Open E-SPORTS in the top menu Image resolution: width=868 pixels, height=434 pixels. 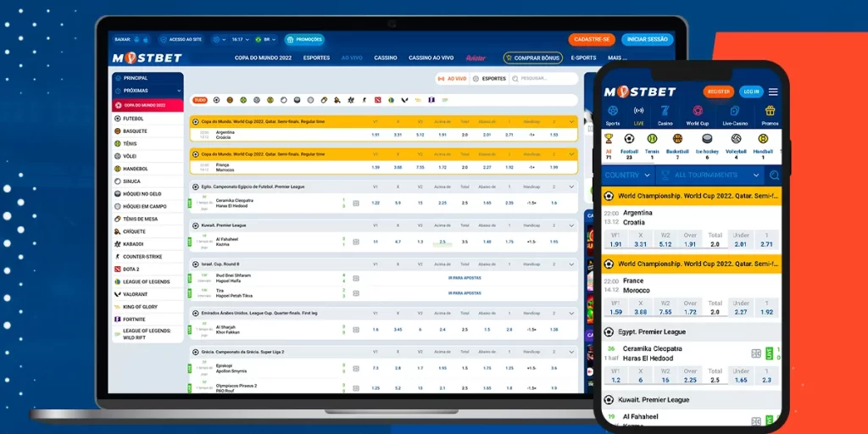pyautogui.click(x=583, y=58)
